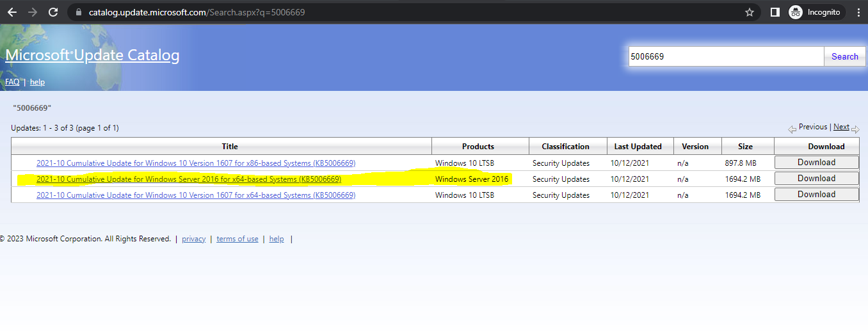Viewport: 868px width, 331px height.
Task: Download the Windows 10 1607 x64 update
Action: [x=816, y=195]
